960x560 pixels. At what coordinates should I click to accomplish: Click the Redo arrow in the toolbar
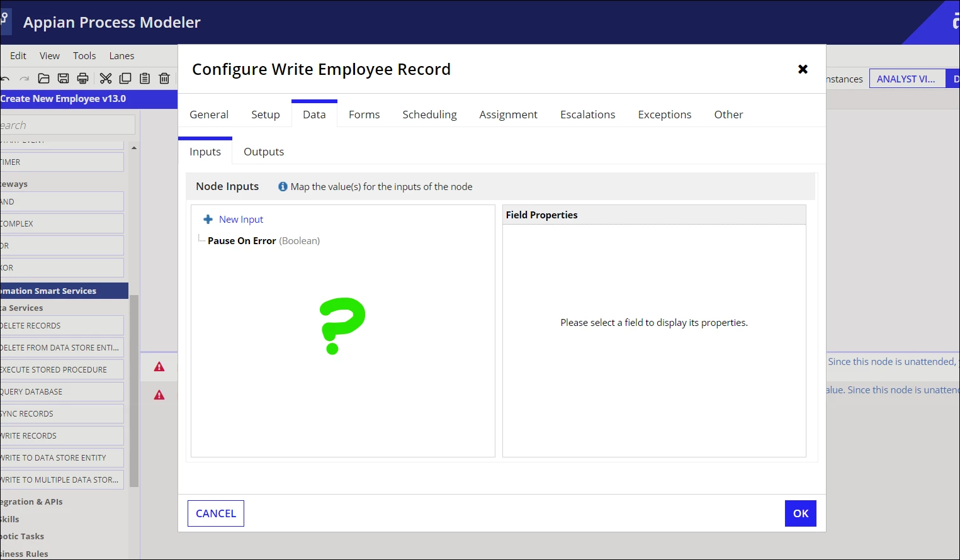coord(24,79)
